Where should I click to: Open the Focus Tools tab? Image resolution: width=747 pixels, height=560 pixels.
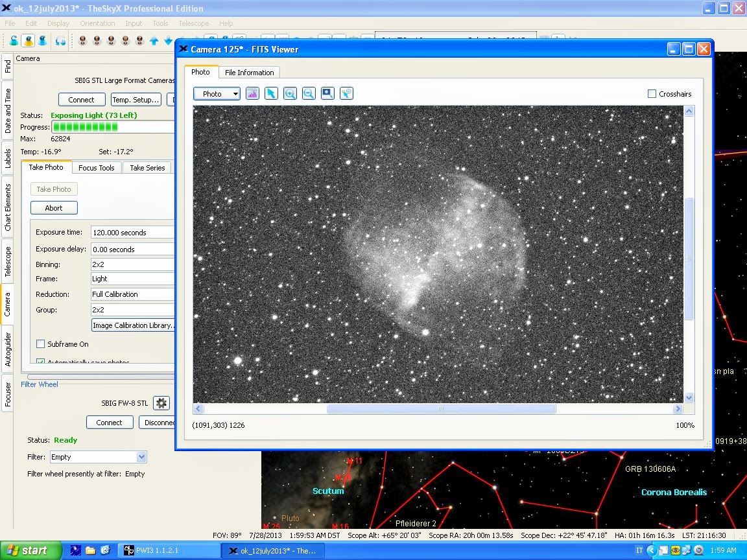[96, 168]
